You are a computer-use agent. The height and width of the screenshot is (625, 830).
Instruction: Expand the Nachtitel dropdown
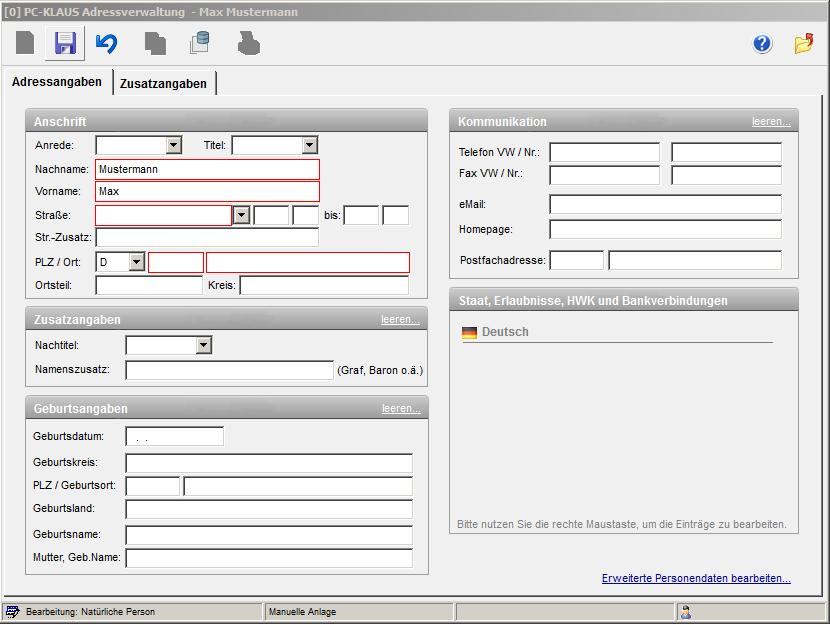coord(204,346)
